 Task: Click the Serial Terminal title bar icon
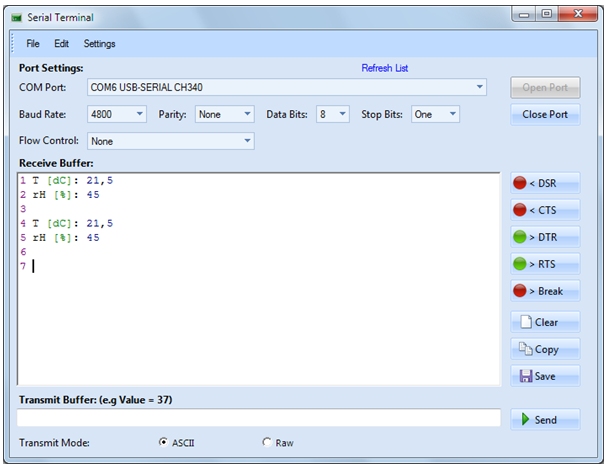pyautogui.click(x=15, y=15)
